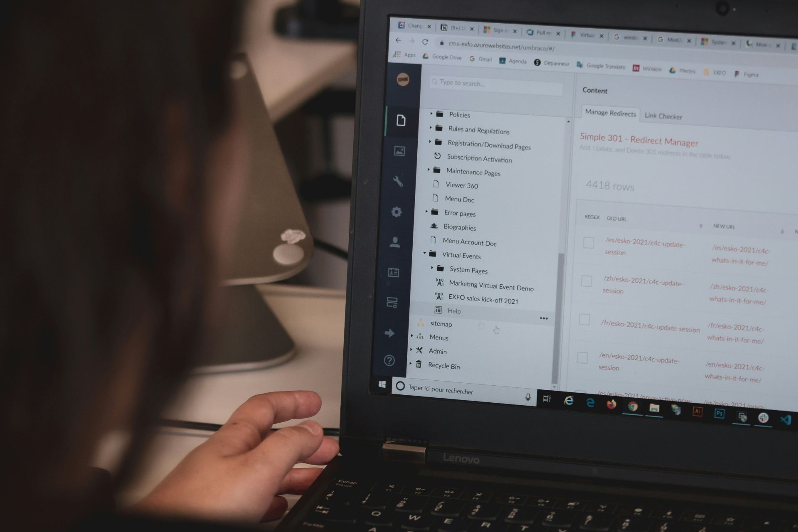Image resolution: width=798 pixels, height=532 pixels.
Task: Expand the Menus tree node
Action: [x=411, y=337]
